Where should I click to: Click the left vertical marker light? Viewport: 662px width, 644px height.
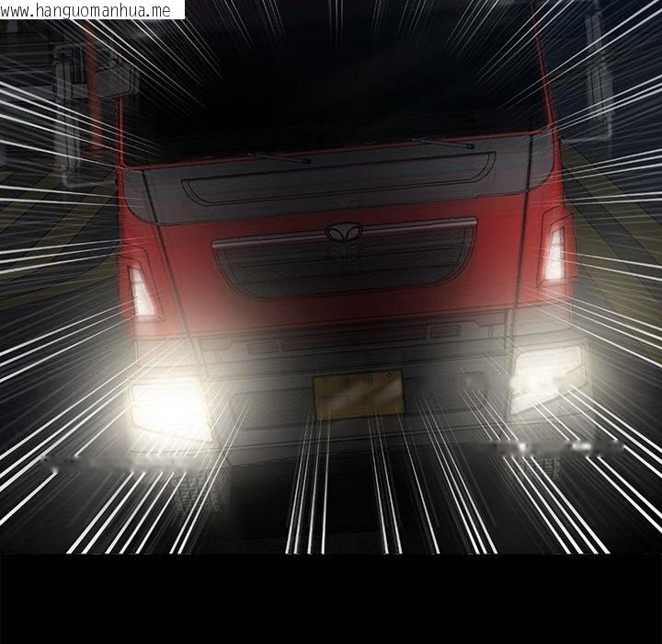(143, 292)
